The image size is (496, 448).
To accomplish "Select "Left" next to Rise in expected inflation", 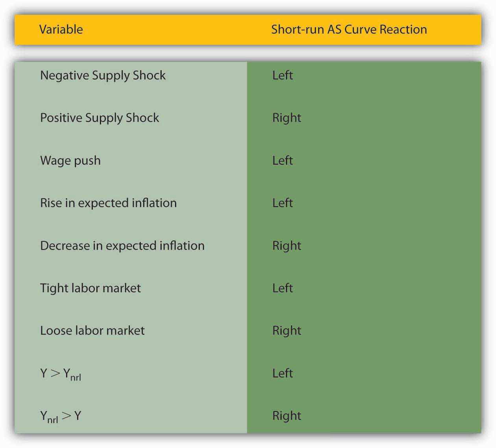I will [282, 203].
